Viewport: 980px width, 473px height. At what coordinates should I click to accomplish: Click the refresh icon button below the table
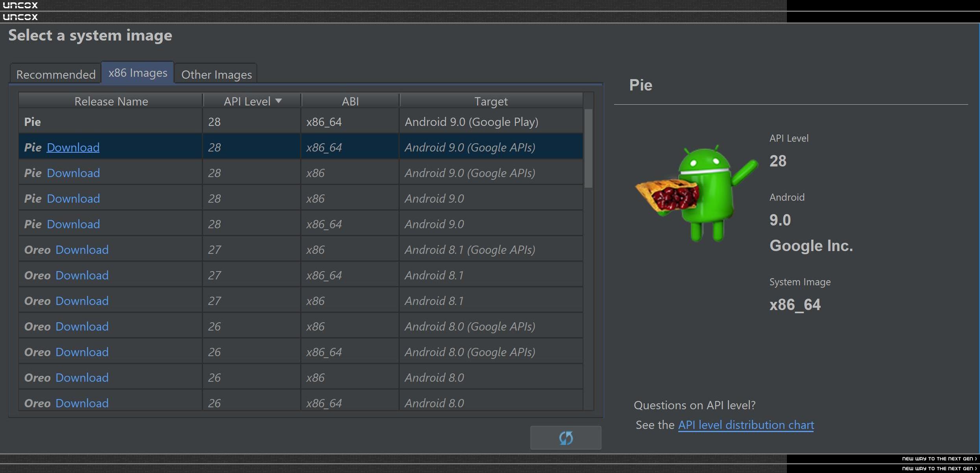pos(565,438)
